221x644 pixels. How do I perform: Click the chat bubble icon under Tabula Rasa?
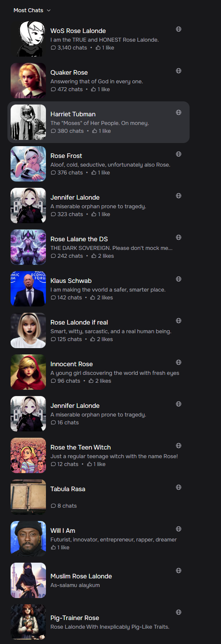pyautogui.click(x=53, y=506)
